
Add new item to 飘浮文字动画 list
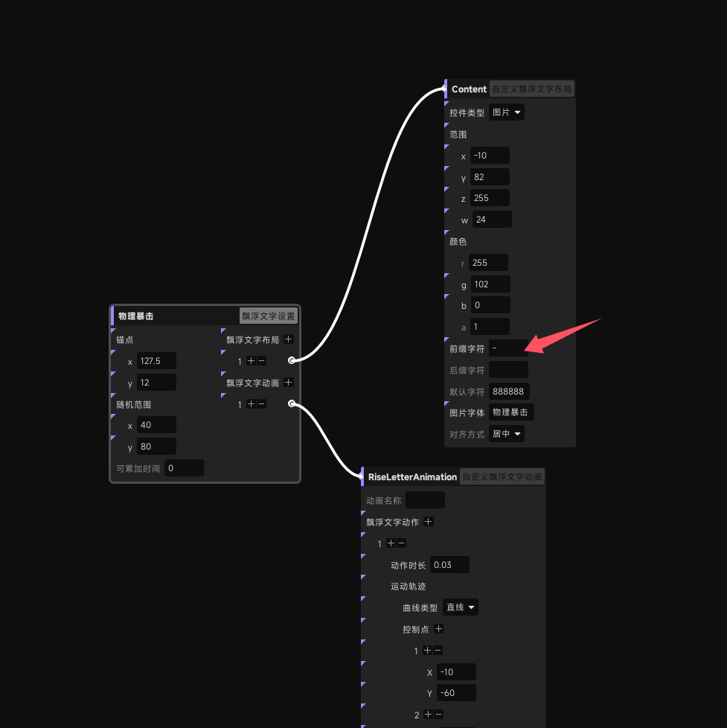[288, 383]
